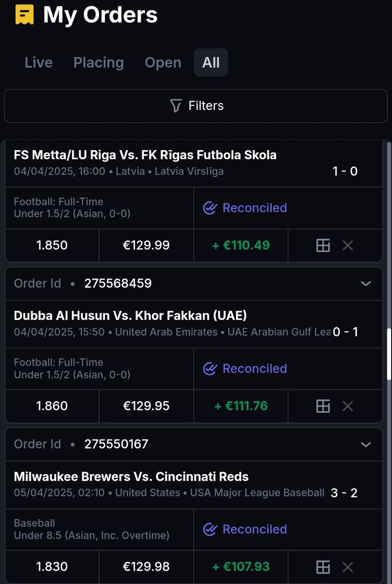Viewport: 392px width, 584px height.
Task: Click Reconciled status of FS Metta/LU Riga order
Action: [254, 208]
